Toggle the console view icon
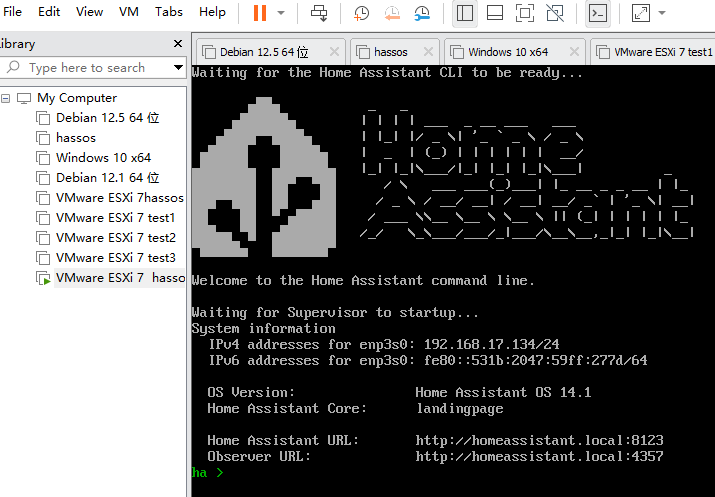Image resolution: width=715 pixels, height=497 pixels. [597, 13]
